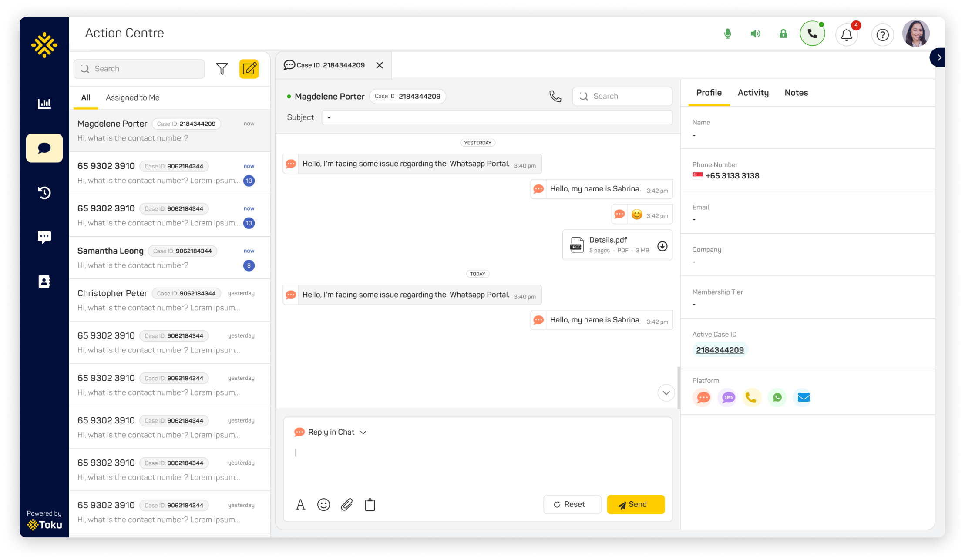This screenshot has width=965, height=560.
Task: Click the phone call icon in chat header
Action: coord(555,95)
